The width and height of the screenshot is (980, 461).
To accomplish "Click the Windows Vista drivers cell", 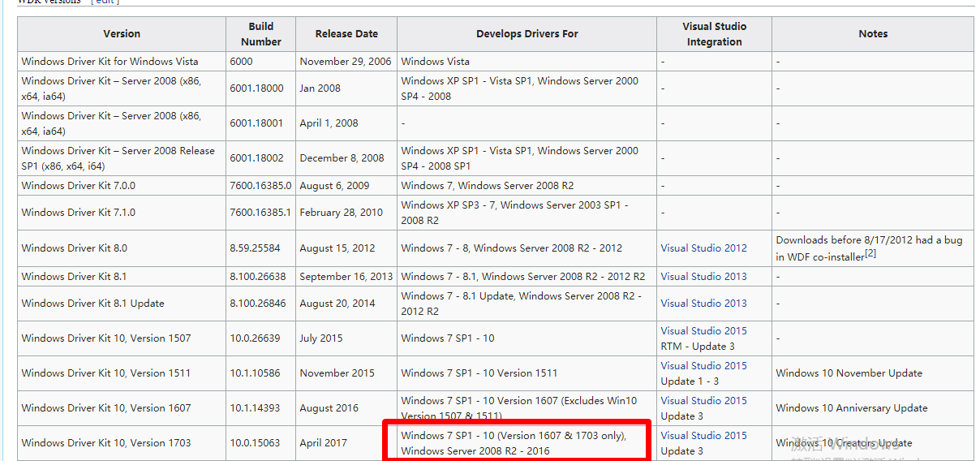I will tap(527, 62).
